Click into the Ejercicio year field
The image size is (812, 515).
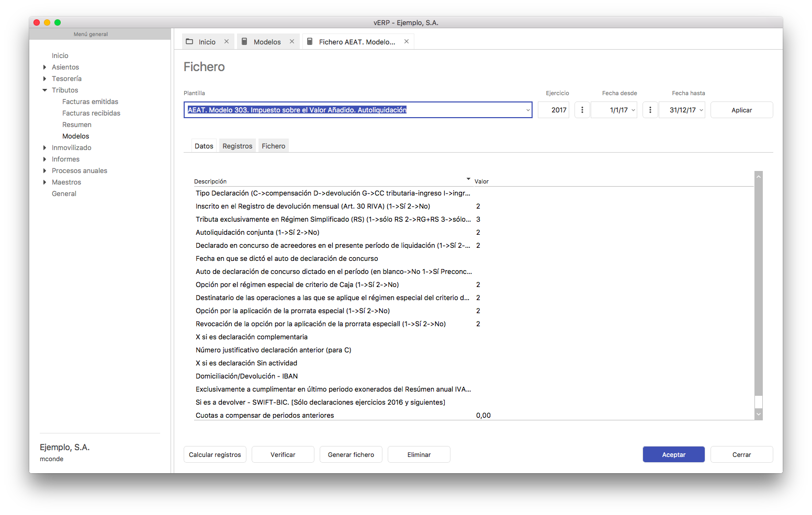click(x=554, y=110)
